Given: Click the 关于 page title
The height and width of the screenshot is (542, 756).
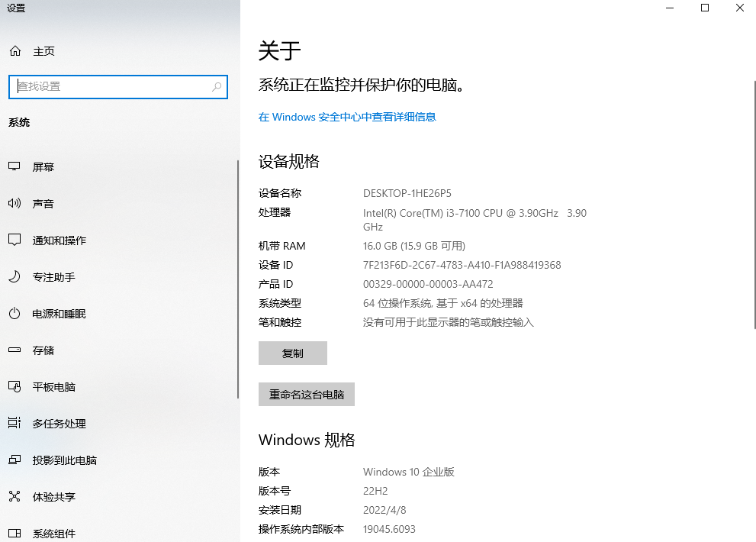Looking at the screenshot, I should click(280, 50).
